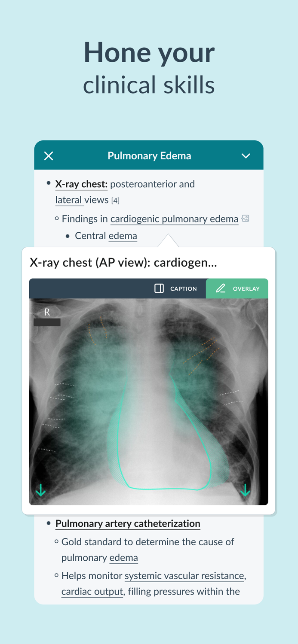This screenshot has height=644, width=298.
Task: Collapse the Pulmonary Edema section chevron
Action: pos(246,156)
